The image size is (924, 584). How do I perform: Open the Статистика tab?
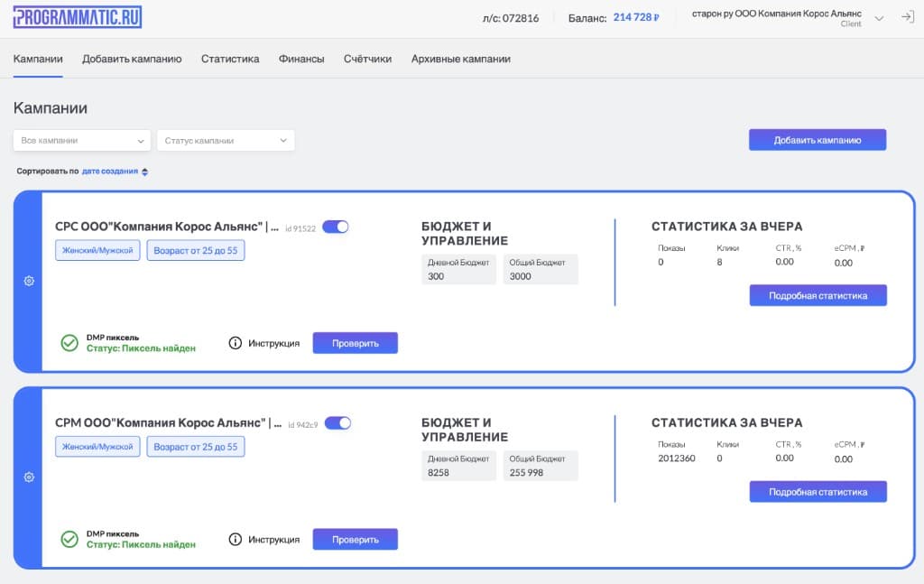(x=230, y=59)
